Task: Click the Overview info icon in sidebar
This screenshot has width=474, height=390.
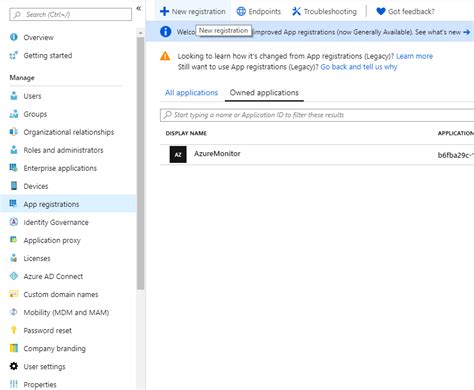Action: coord(14,37)
